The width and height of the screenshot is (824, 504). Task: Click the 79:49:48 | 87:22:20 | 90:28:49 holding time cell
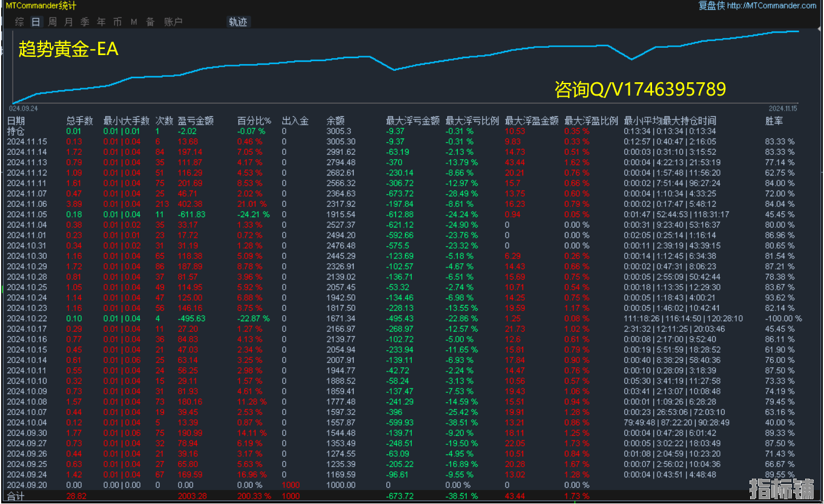tap(677, 422)
